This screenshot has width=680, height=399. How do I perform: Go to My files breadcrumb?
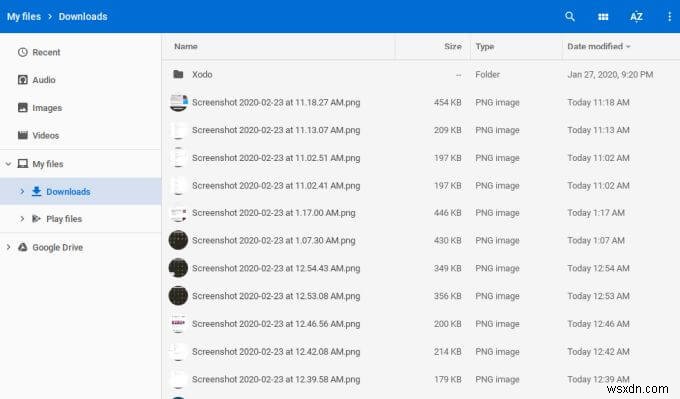pos(24,16)
